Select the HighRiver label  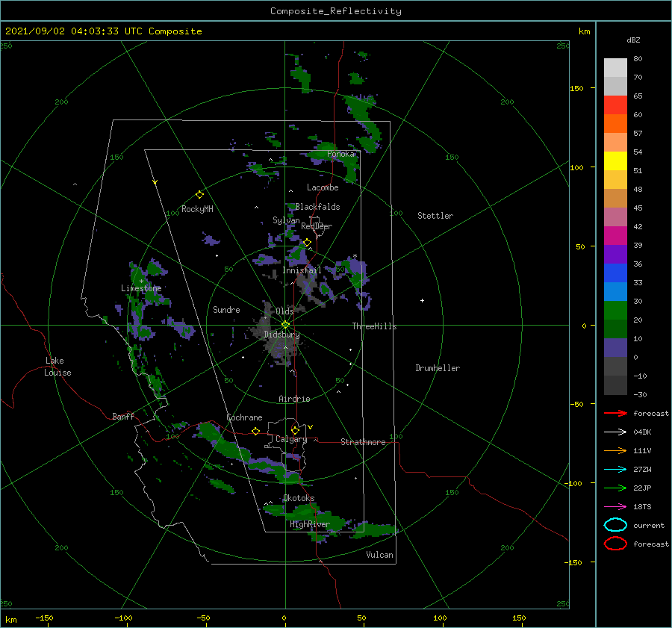coord(309,524)
